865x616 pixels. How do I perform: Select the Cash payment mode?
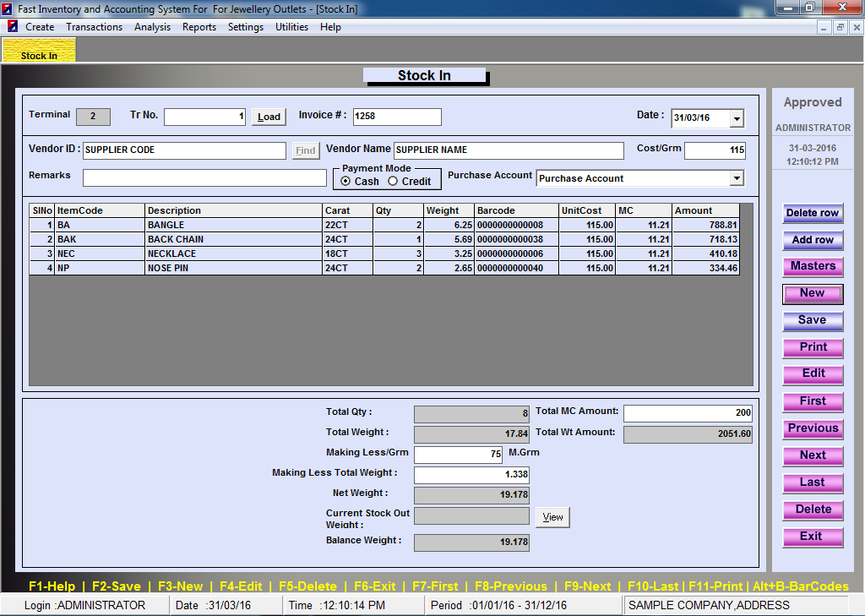click(346, 182)
